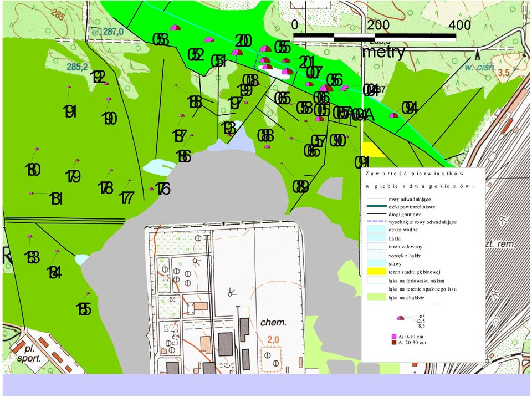Click the legend value '8,5'
532x397 pixels.
[422, 325]
